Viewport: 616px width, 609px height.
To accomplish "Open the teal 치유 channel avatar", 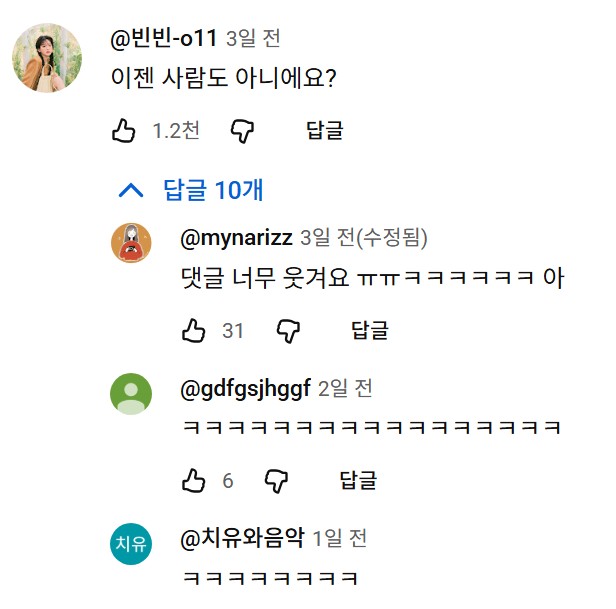I will [131, 544].
